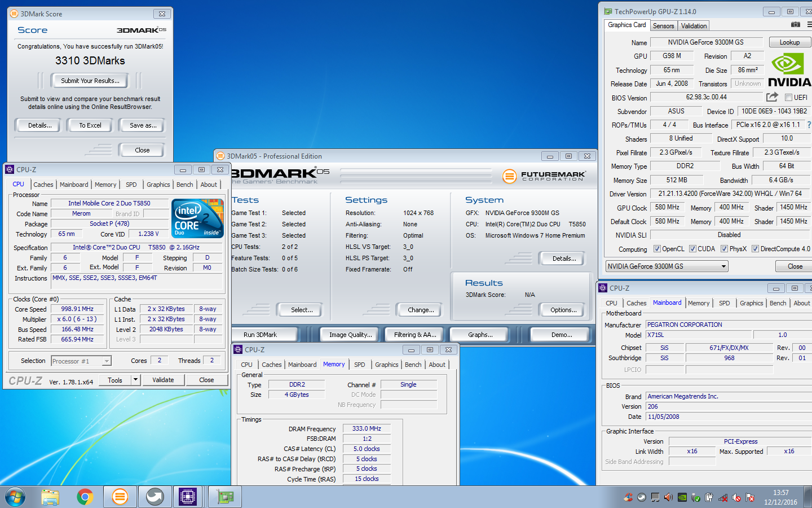Click Graphs button in 3DMark05

(480, 335)
